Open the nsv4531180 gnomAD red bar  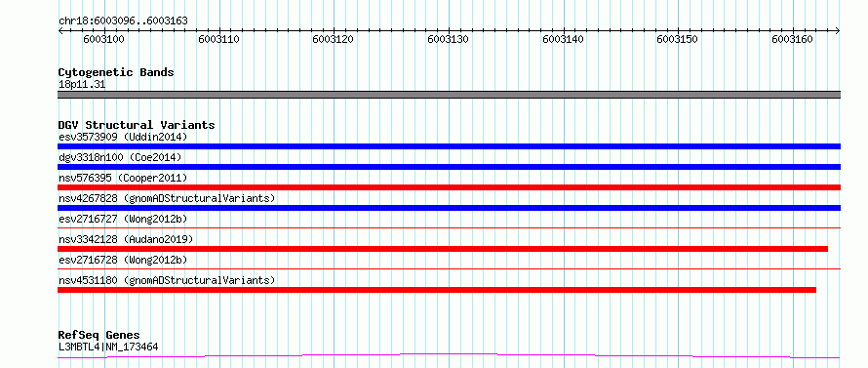click(x=437, y=290)
